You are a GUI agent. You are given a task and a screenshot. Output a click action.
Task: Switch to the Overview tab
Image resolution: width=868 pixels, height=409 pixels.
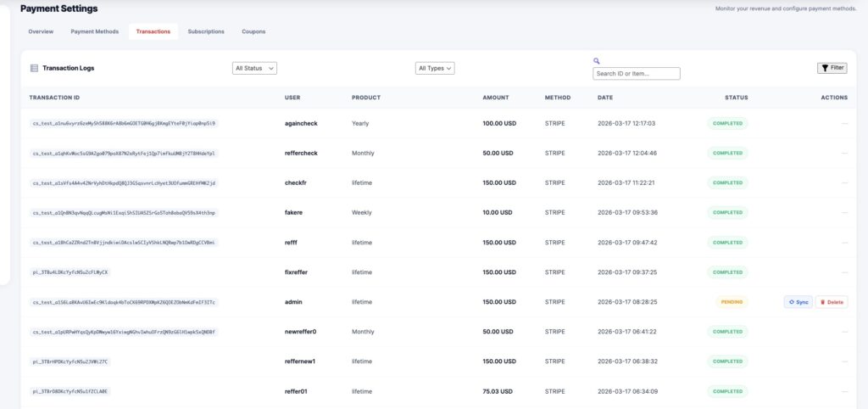(41, 31)
